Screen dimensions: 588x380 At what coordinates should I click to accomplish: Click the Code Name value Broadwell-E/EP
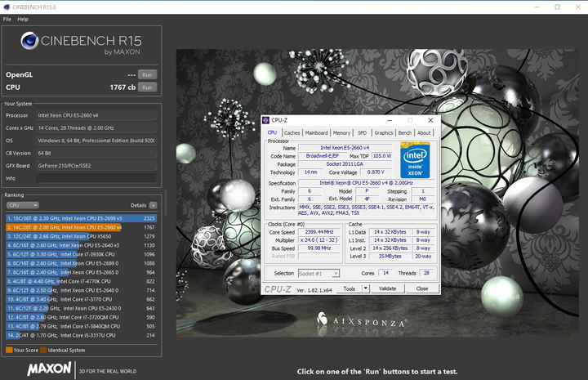pyautogui.click(x=322, y=156)
